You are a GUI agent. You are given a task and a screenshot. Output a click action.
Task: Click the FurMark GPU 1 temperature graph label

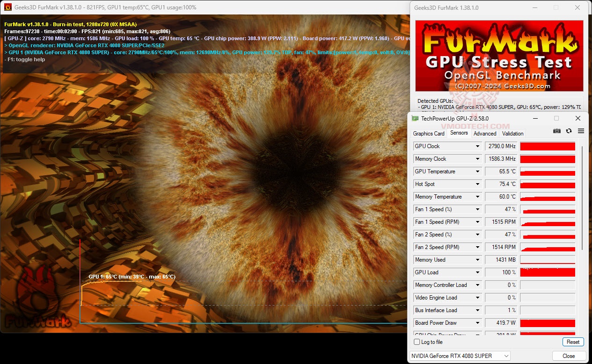(132, 277)
